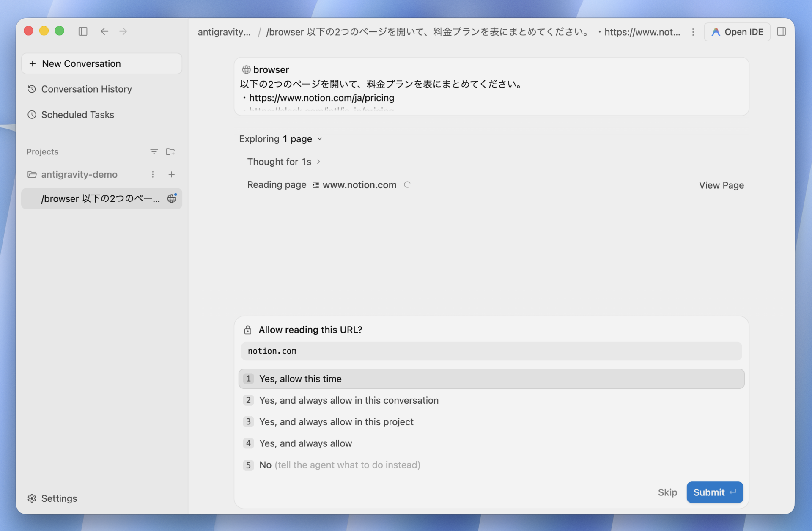Click the globe icon beside browser label
Viewport: 812px width, 531px height.
tap(246, 69)
